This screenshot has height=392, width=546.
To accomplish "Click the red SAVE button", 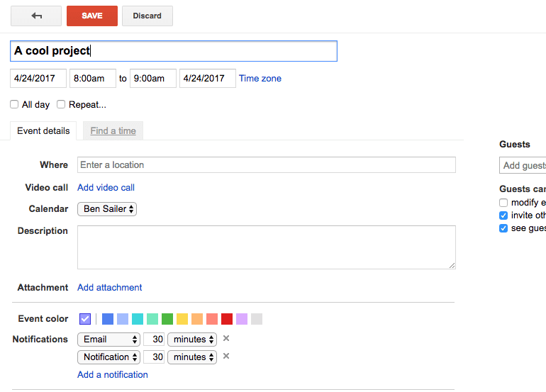I will coord(92,16).
